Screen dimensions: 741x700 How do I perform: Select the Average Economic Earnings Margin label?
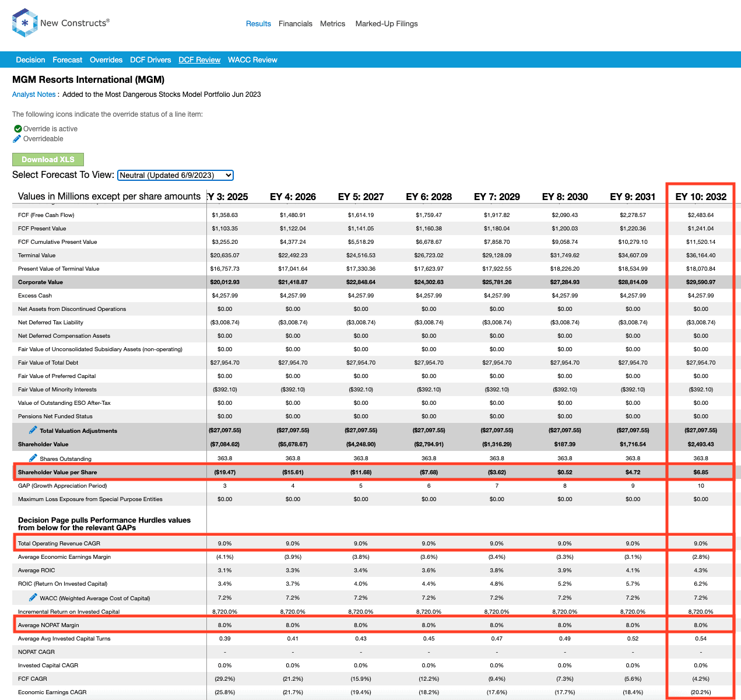pos(64,557)
